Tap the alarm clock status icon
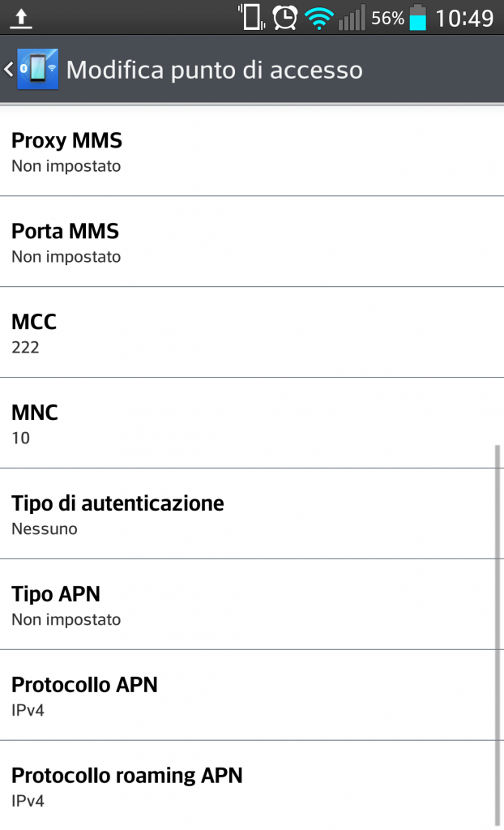The image size is (504, 830). pos(284,17)
